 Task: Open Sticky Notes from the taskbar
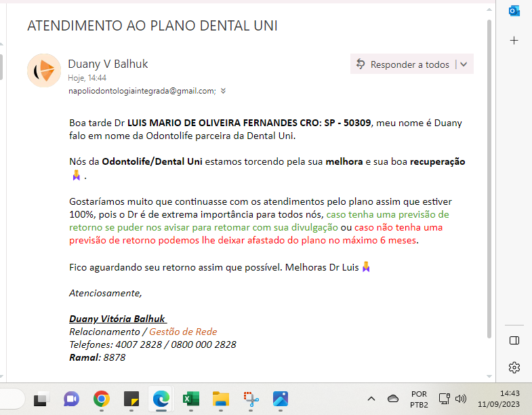pos(131,399)
